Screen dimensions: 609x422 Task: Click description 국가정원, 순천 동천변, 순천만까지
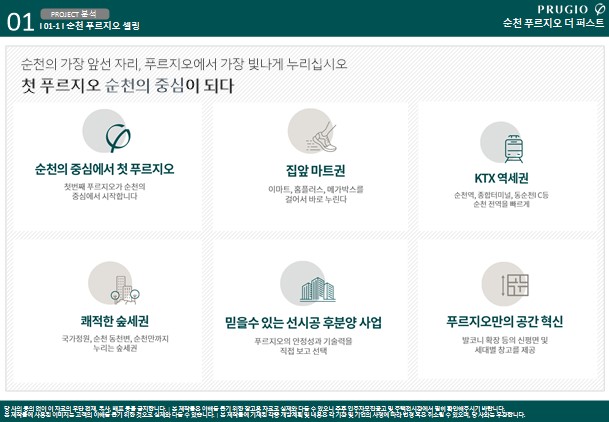[x=115, y=343]
